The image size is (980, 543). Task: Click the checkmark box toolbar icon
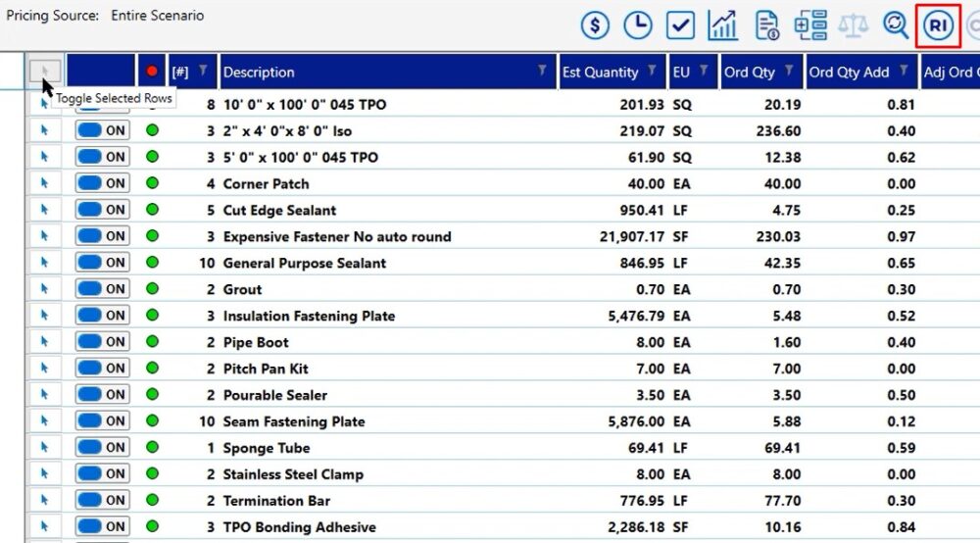(x=681, y=25)
